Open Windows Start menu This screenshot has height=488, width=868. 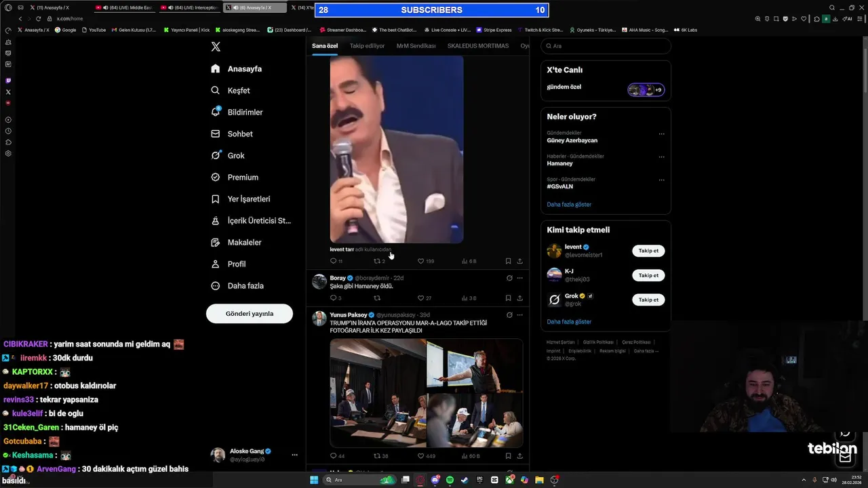(x=314, y=480)
